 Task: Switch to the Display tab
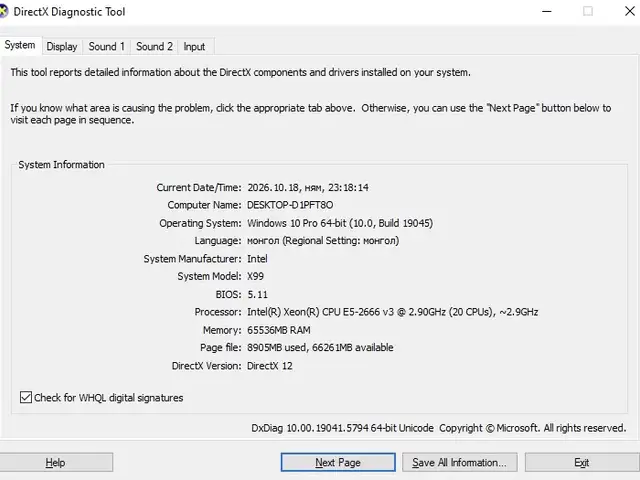(x=62, y=47)
